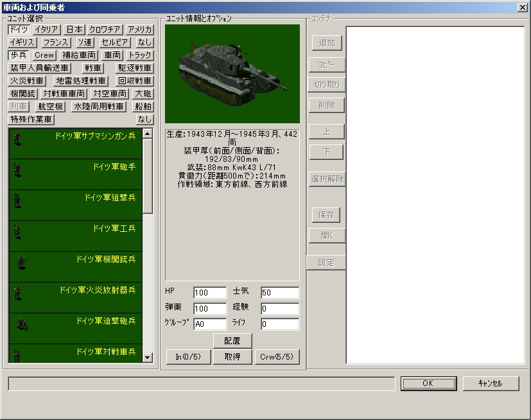Choose the 回収戦車 unit type
531x420 pixels.
pos(134,81)
